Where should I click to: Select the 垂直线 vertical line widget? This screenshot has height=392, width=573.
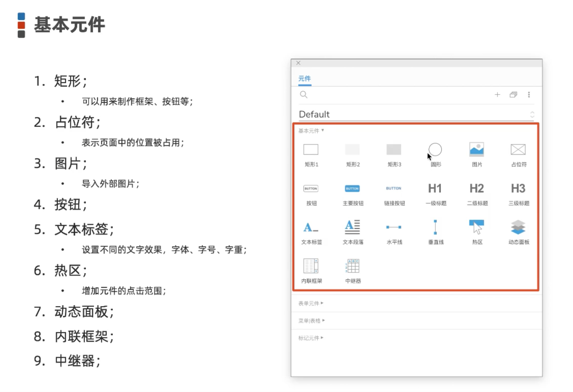pyautogui.click(x=435, y=233)
